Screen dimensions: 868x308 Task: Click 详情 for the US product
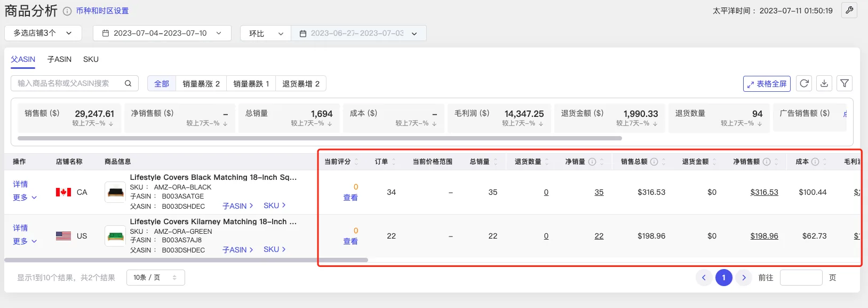20,228
